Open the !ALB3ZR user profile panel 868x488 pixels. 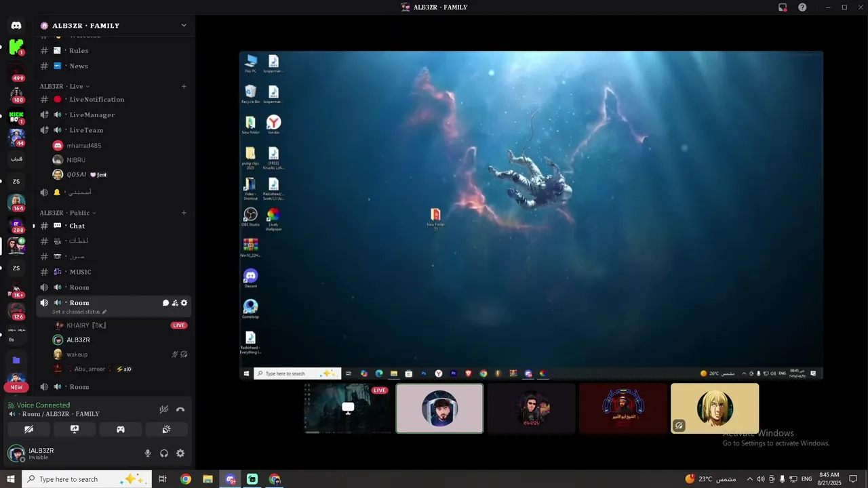pyautogui.click(x=71, y=453)
